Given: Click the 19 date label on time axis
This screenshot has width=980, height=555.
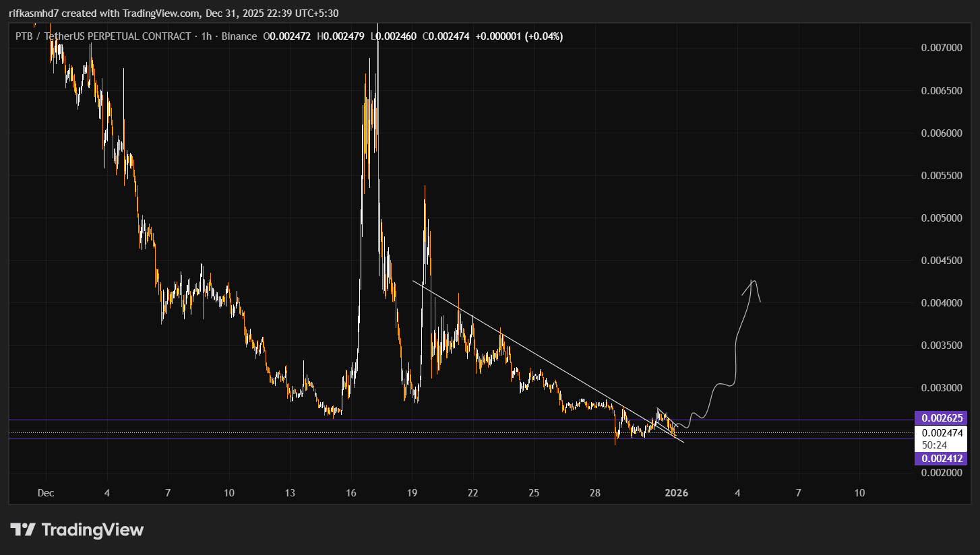Looking at the screenshot, I should click(412, 493).
